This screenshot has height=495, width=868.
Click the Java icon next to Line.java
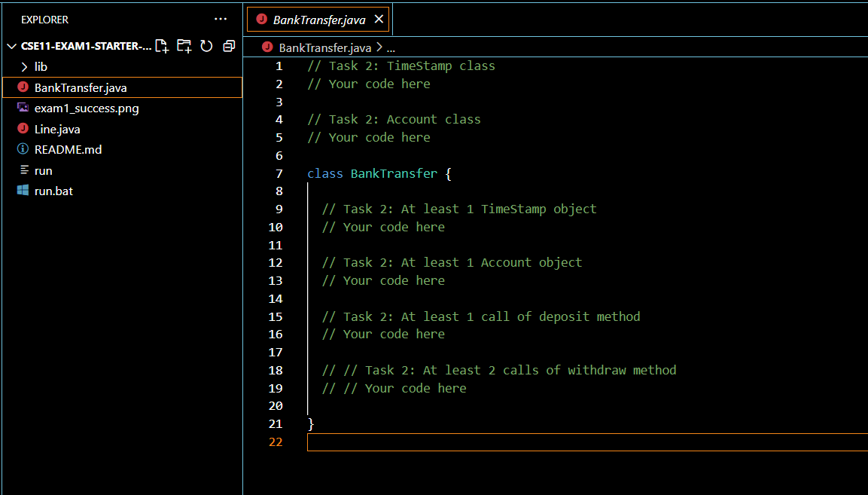[x=24, y=128]
